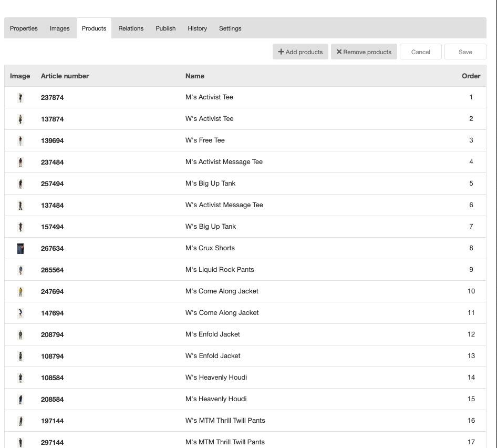Screen dimensions: 497x448
Task: Go to the Relations tab
Action: [131, 28]
